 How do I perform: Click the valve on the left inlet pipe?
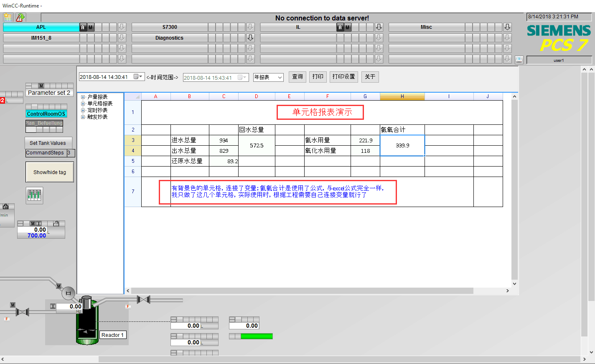(x=22, y=312)
